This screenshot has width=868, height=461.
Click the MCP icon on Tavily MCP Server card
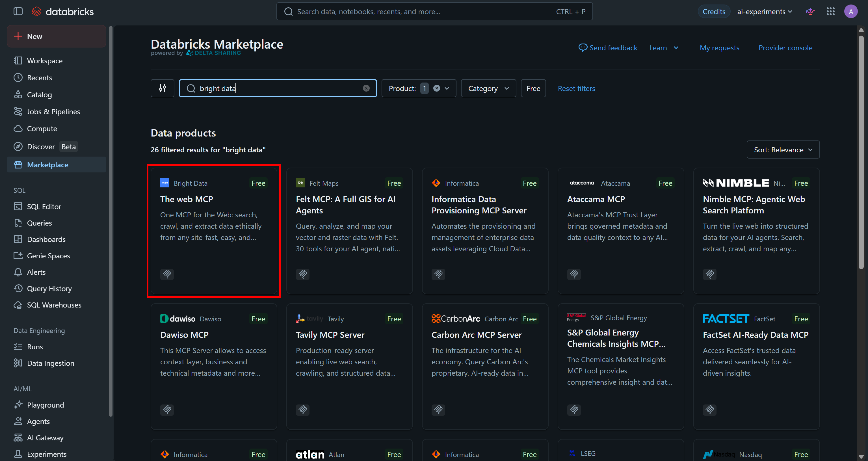tap(303, 410)
